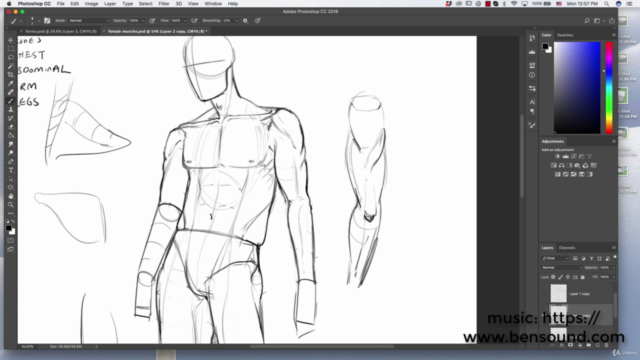Switch to the Channels tab
Image resolution: width=640 pixels, height=360 pixels.
pos(567,248)
